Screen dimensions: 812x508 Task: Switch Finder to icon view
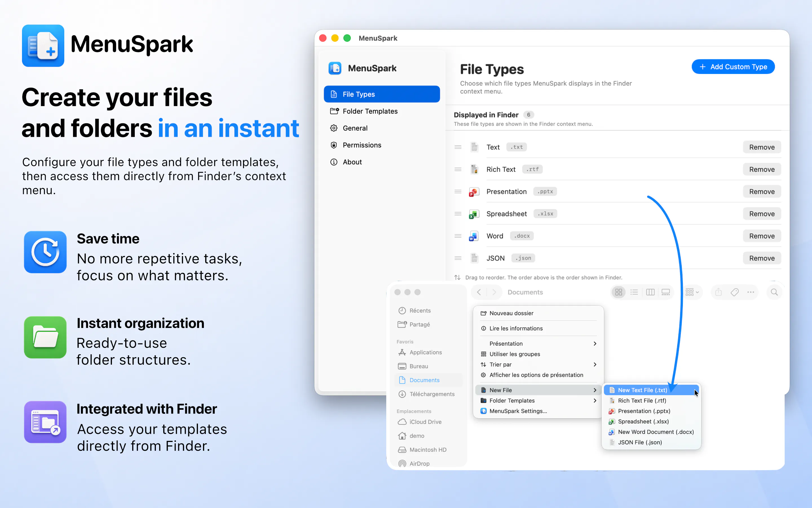tap(618, 292)
